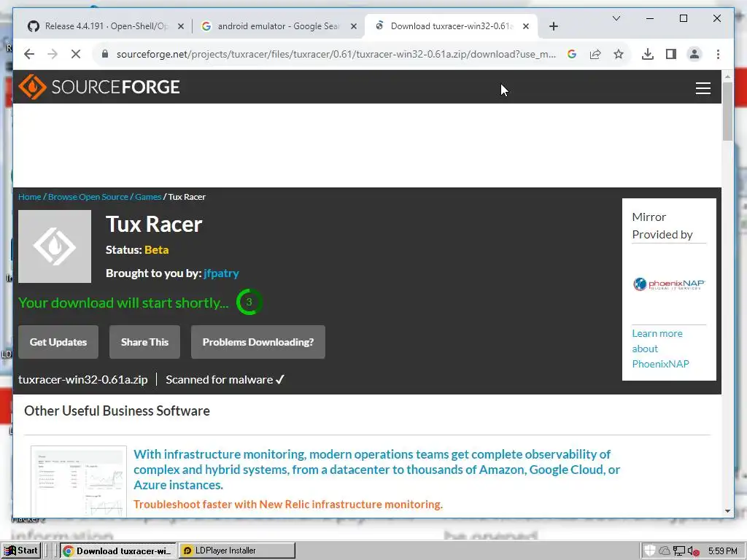Click the SourceForge logo

coord(99,87)
